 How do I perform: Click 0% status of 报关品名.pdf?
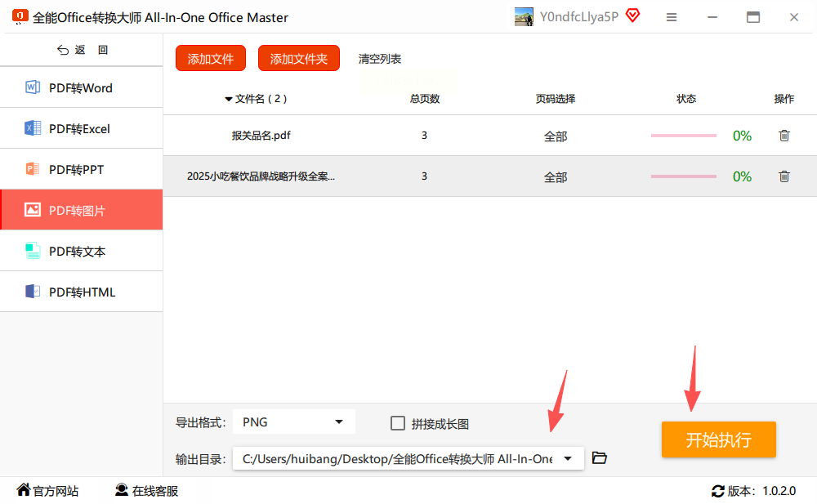tap(742, 136)
